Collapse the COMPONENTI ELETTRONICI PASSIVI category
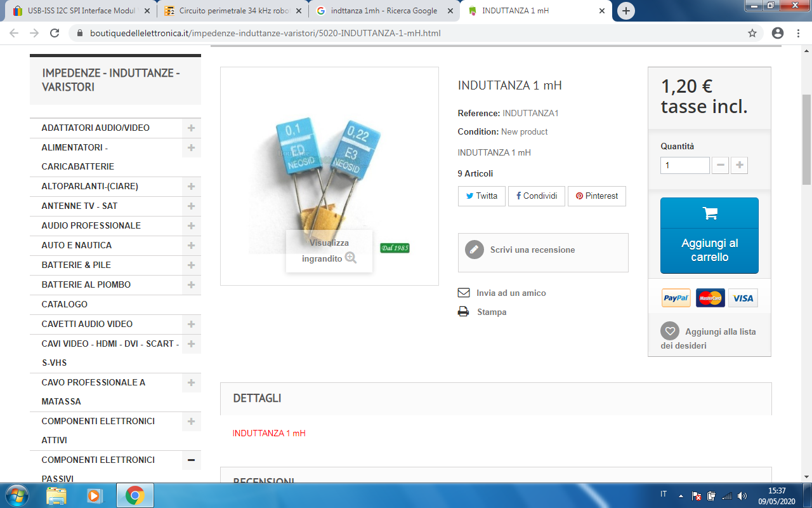The height and width of the screenshot is (508, 812). click(x=191, y=460)
